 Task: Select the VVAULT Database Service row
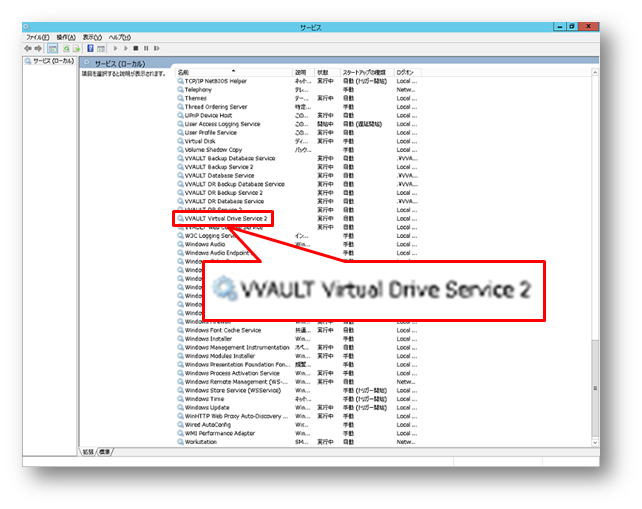297,176
